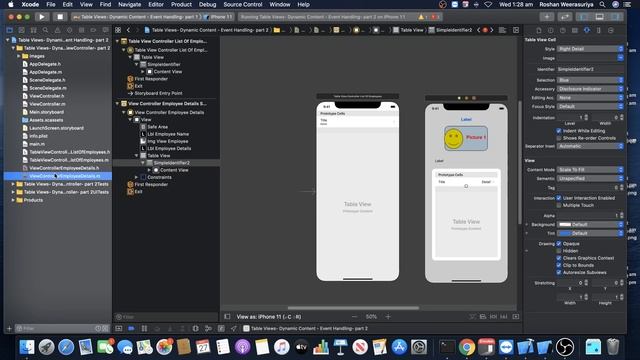Open the App Store from the Dock
This screenshot has width=640, height=360.
click(x=399, y=347)
